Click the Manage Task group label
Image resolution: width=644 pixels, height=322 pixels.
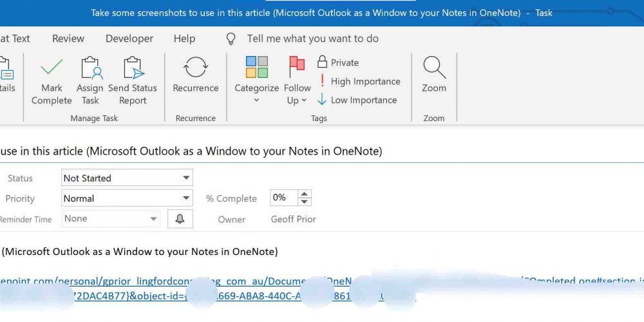coord(94,118)
